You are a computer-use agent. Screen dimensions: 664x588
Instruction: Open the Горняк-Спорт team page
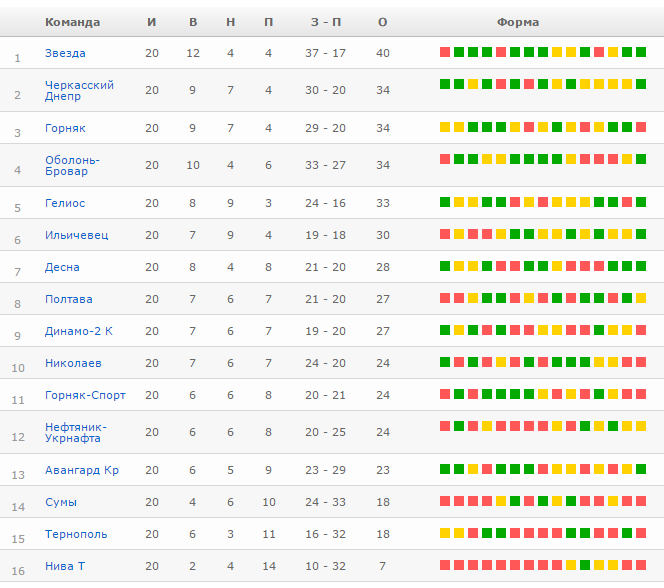[x=85, y=395]
